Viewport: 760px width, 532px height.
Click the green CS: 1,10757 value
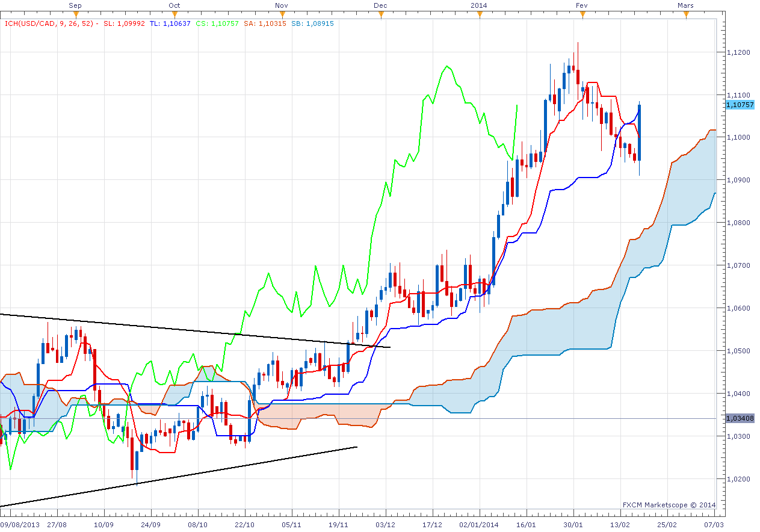click(x=217, y=23)
